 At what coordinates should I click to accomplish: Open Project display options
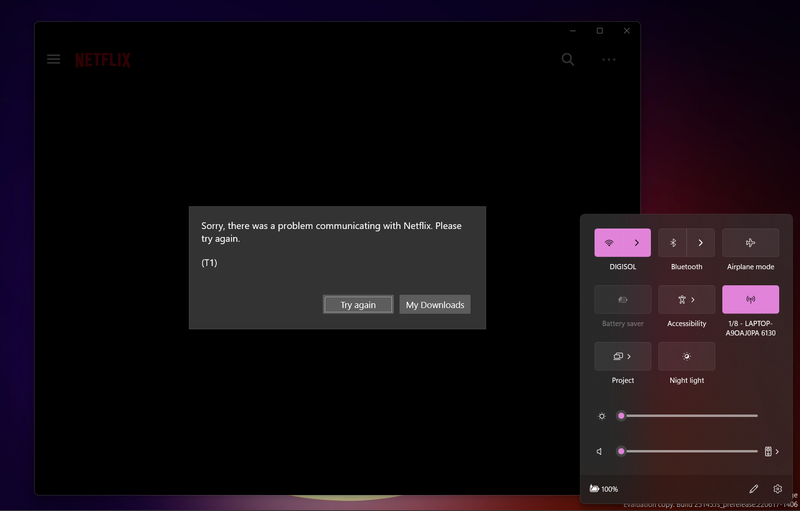click(x=622, y=356)
